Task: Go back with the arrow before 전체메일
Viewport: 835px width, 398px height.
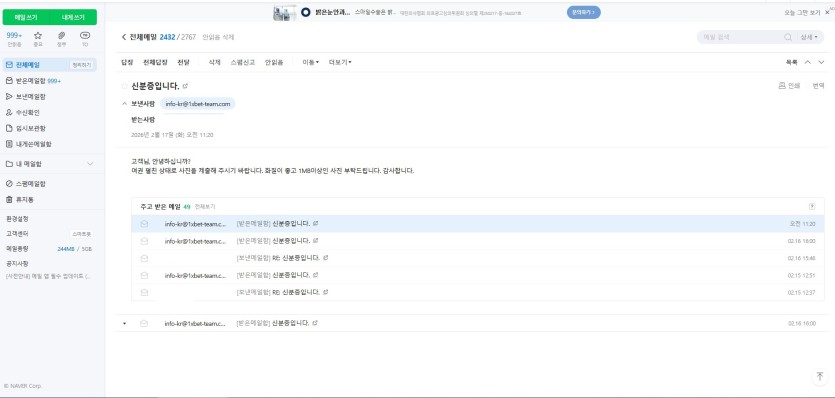Action: [124, 37]
